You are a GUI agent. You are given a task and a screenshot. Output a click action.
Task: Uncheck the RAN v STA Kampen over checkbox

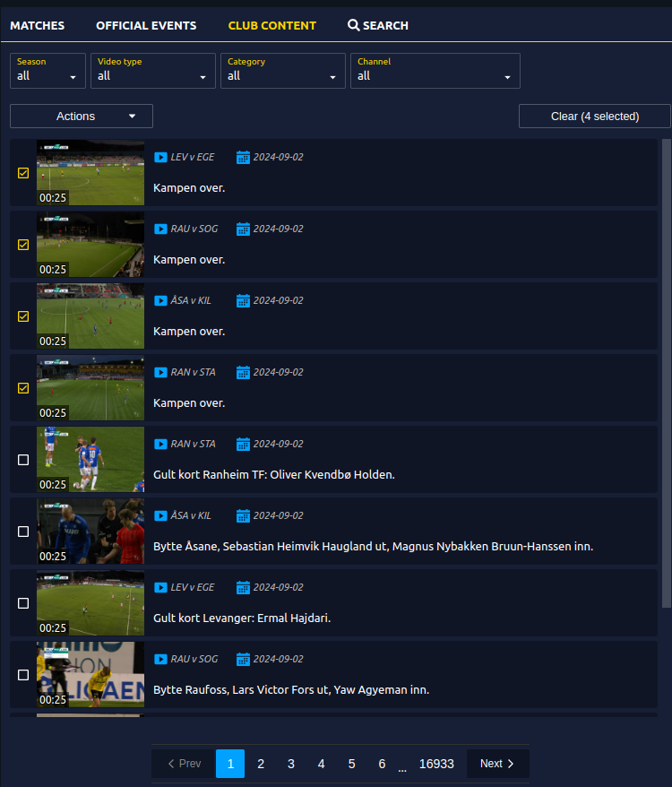[x=23, y=388]
